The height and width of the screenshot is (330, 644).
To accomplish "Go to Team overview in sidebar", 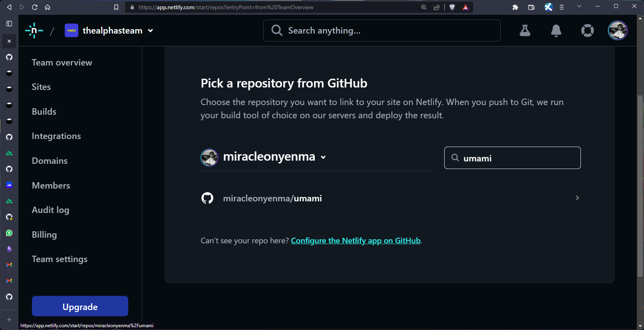I will coord(62,63).
